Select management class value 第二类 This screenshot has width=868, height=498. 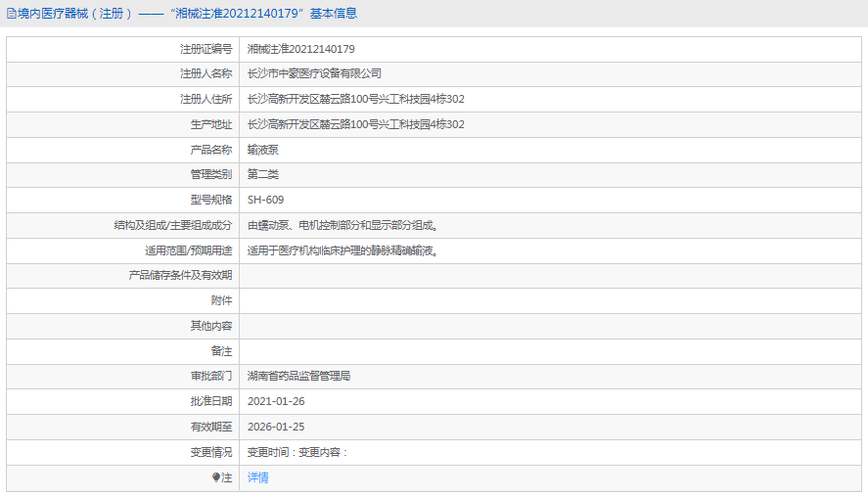click(x=263, y=175)
